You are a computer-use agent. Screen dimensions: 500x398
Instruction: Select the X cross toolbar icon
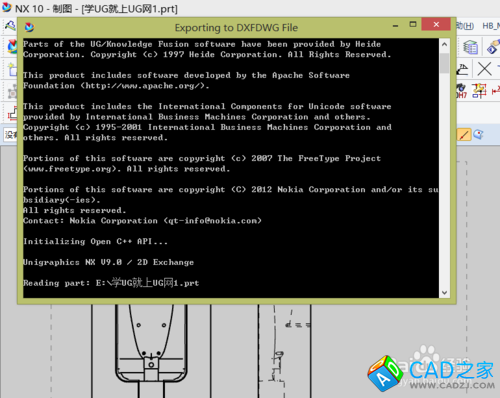(484, 69)
